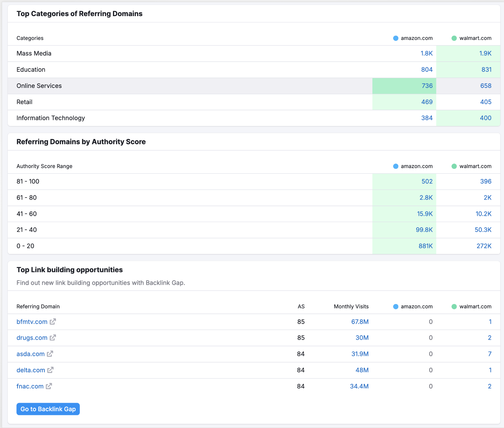Click the blue amazon.com legend dot

pos(395,38)
